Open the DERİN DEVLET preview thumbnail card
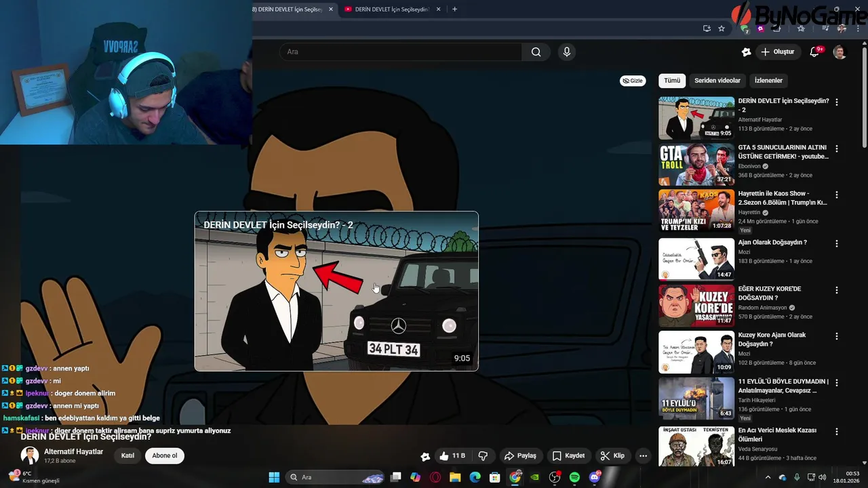The height and width of the screenshot is (488, 868). pyautogui.click(x=336, y=291)
